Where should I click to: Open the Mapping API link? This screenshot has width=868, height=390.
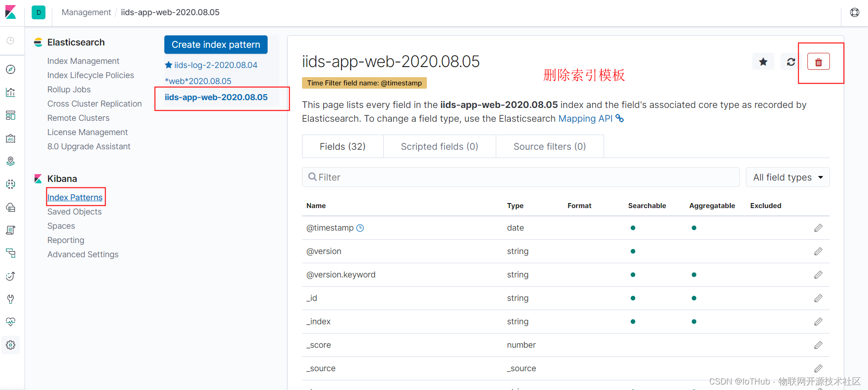point(591,119)
